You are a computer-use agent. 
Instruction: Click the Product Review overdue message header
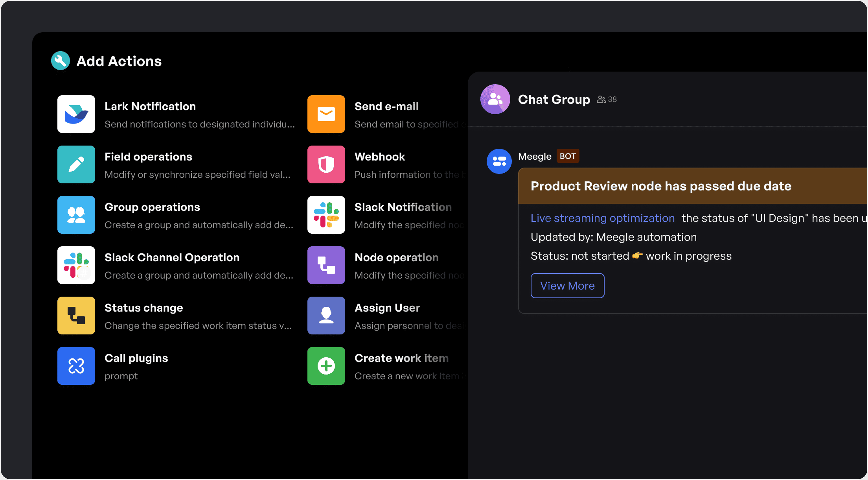click(661, 186)
